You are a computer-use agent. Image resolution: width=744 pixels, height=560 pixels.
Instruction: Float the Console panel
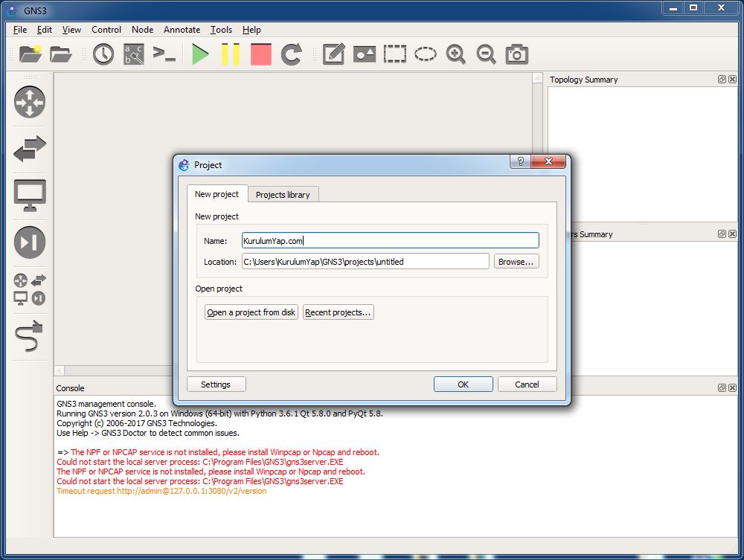[x=722, y=388]
